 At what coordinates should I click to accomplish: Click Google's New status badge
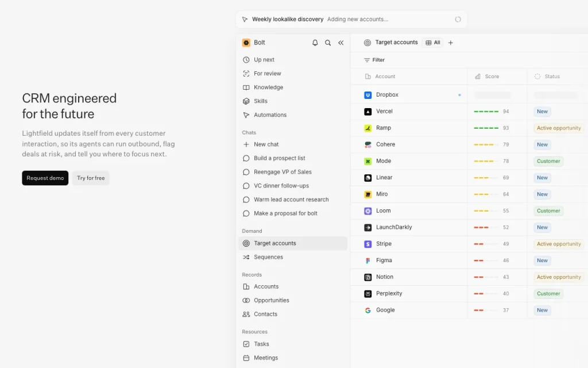click(542, 310)
